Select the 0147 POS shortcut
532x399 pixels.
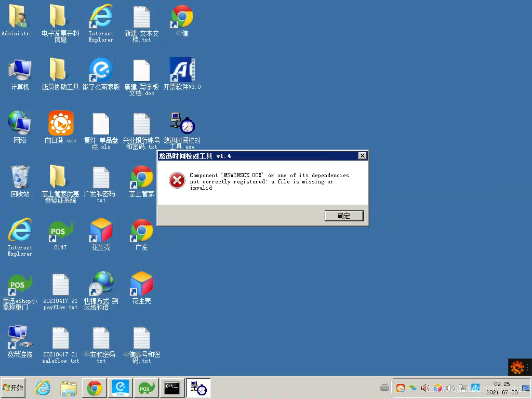click(x=60, y=235)
